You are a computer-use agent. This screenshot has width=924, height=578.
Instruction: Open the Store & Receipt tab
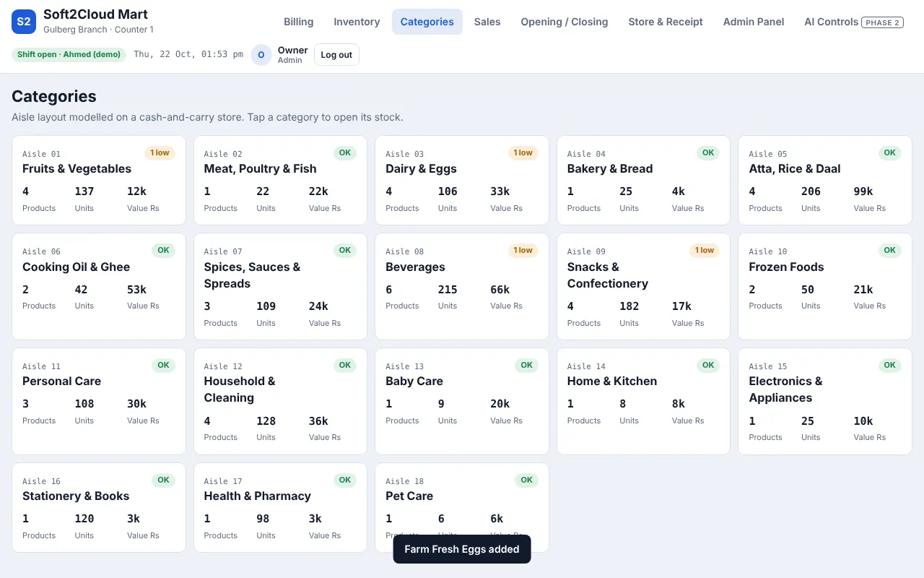point(666,22)
